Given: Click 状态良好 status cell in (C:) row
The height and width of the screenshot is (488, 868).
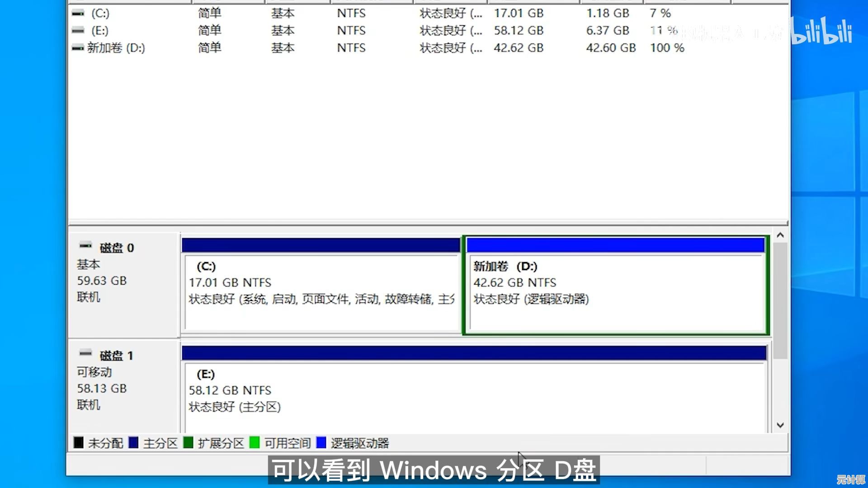Looking at the screenshot, I should coord(451,14).
